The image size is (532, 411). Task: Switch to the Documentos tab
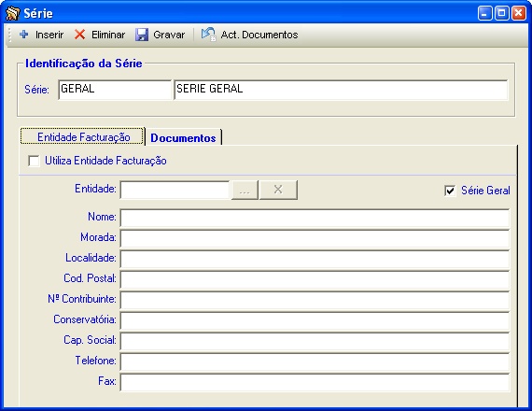[183, 137]
